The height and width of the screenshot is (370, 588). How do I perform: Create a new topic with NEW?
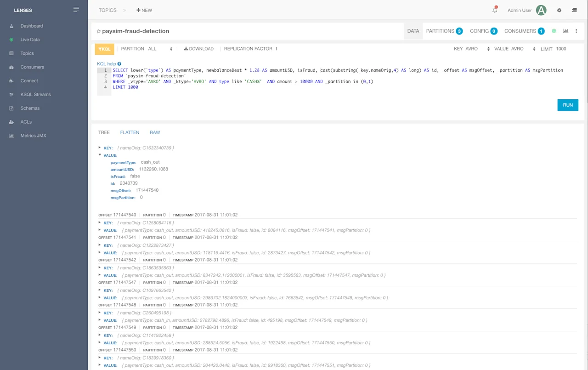pos(144,10)
